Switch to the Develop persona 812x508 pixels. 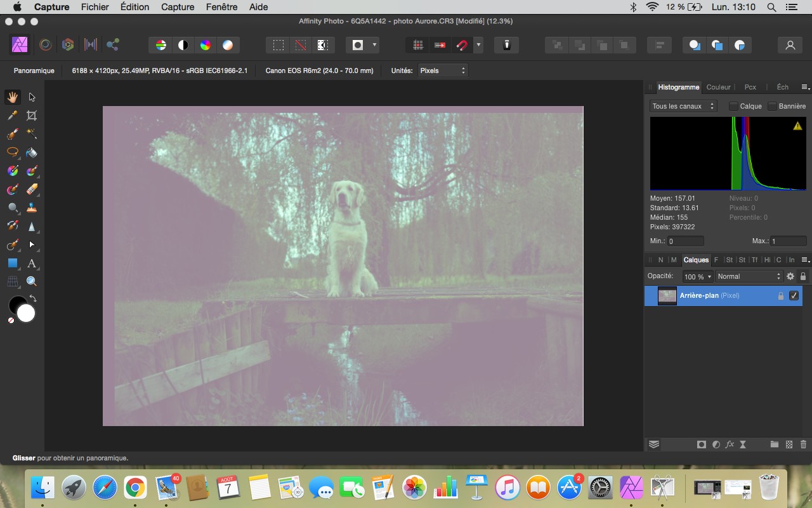(x=68, y=45)
